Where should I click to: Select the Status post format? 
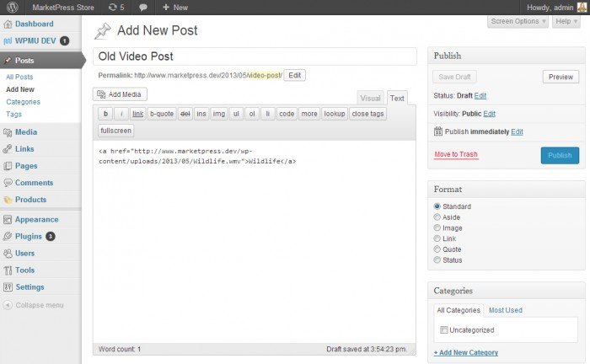[x=437, y=260]
